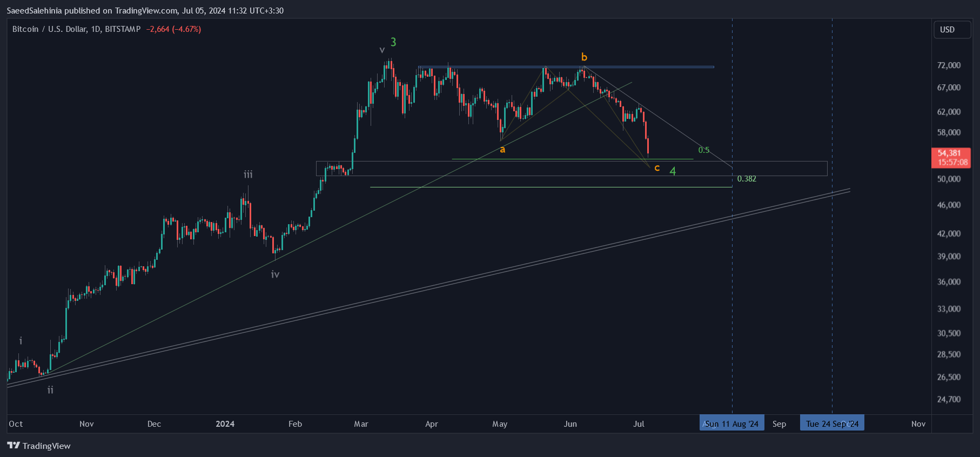
Task: Click the Jul time axis label
Action: pos(639,424)
